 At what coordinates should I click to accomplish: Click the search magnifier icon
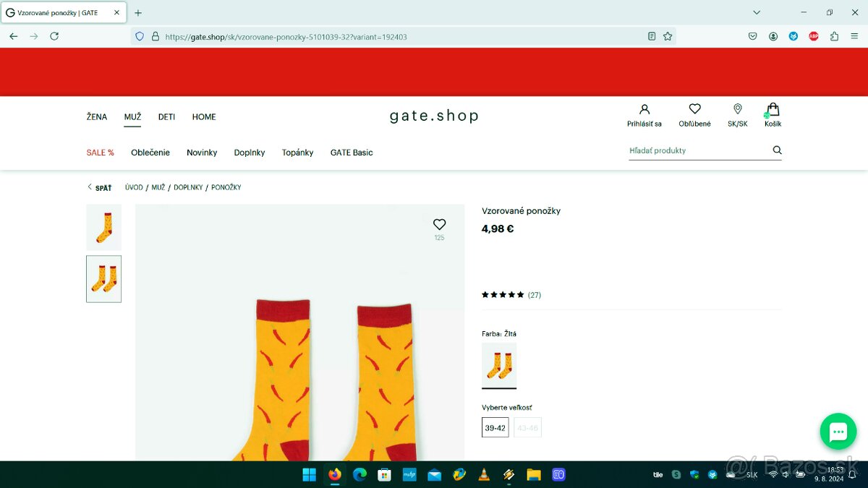pos(777,150)
